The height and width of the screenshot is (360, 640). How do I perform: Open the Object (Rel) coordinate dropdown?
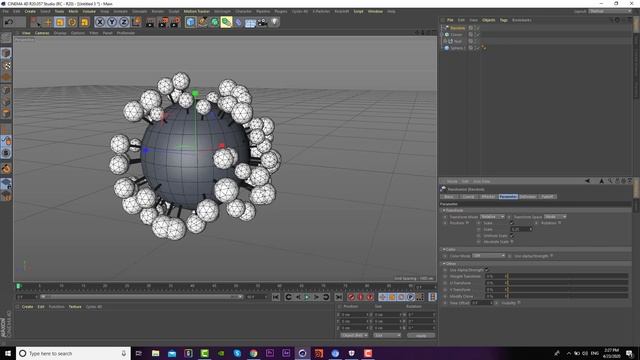(354, 336)
